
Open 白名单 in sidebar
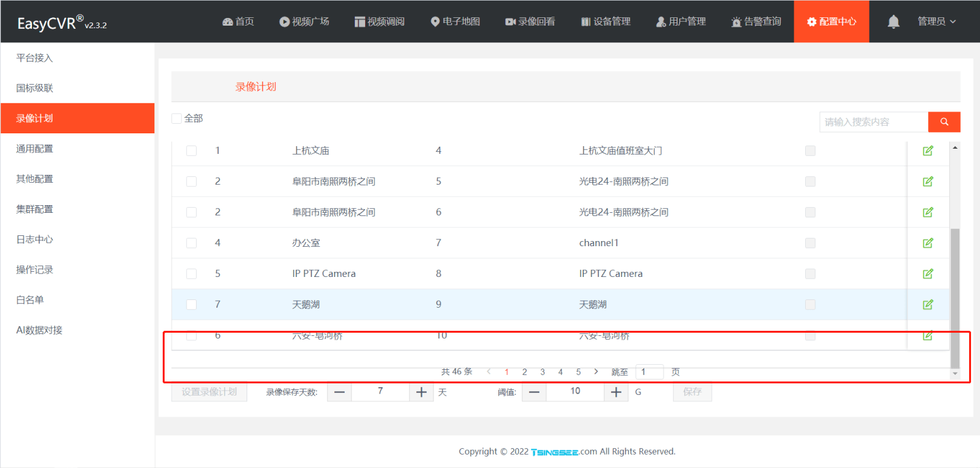78,299
